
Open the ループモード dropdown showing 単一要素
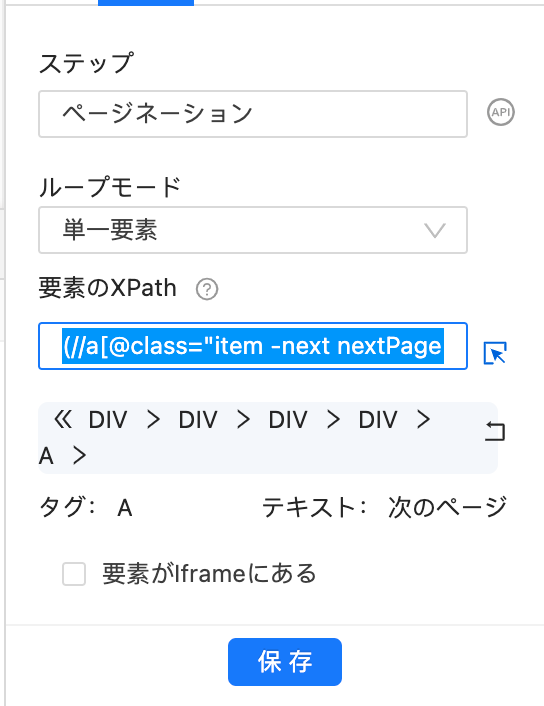click(253, 230)
